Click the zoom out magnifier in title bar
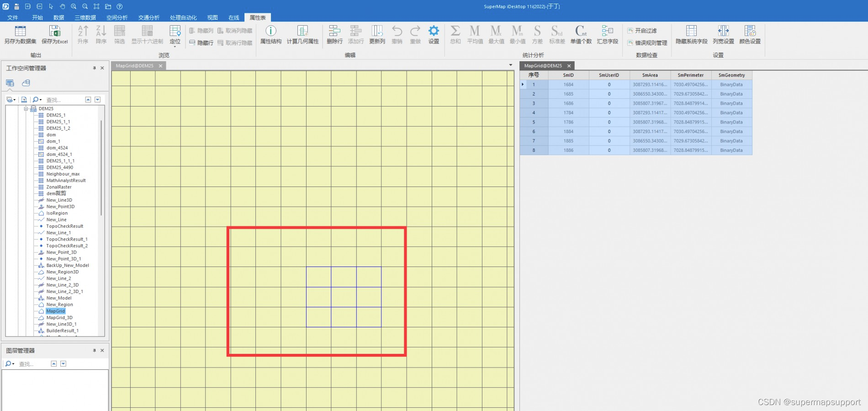 click(85, 6)
